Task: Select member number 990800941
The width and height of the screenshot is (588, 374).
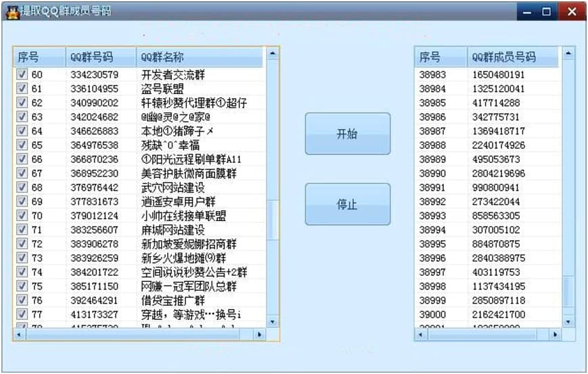Action: pos(496,187)
